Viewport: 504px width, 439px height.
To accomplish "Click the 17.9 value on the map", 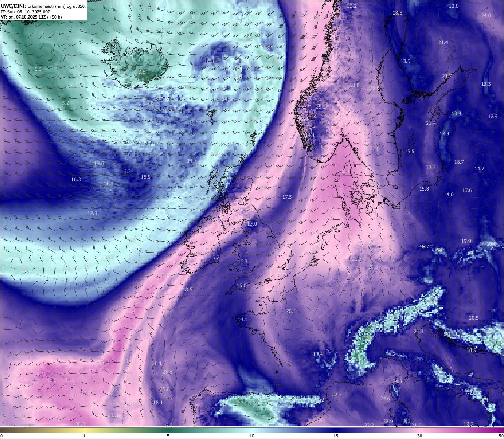I will [x=493, y=116].
